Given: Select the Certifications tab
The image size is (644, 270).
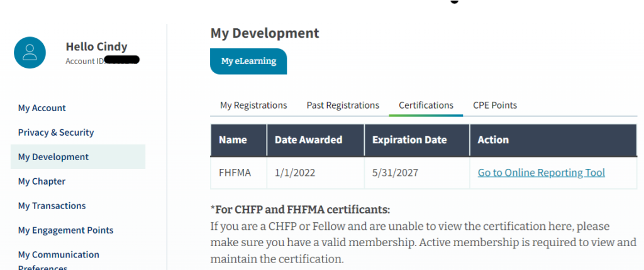Looking at the screenshot, I should [426, 105].
